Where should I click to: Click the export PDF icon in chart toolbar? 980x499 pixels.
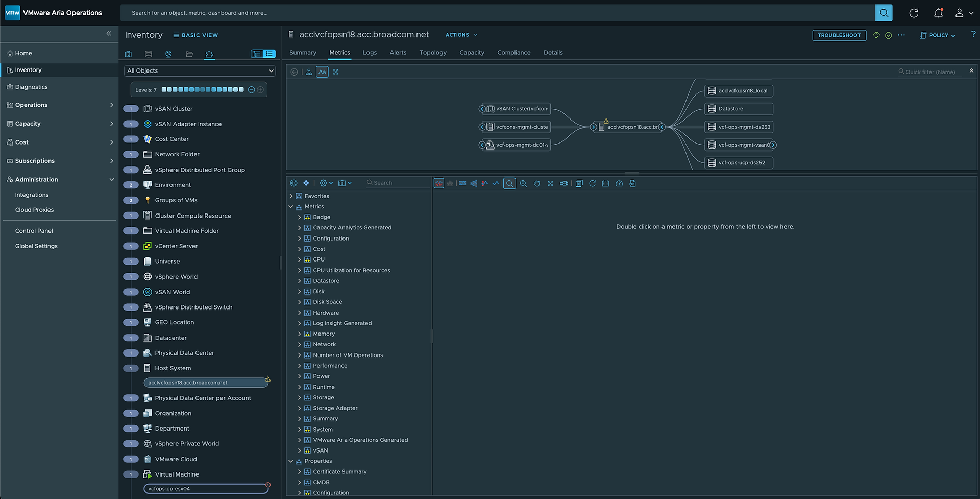[632, 183]
